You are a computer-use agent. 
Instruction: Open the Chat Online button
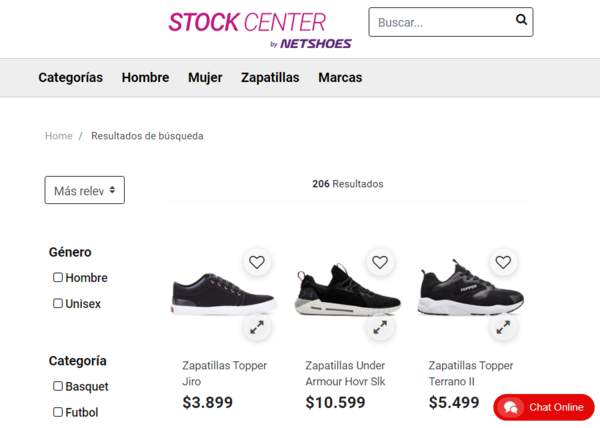[544, 407]
